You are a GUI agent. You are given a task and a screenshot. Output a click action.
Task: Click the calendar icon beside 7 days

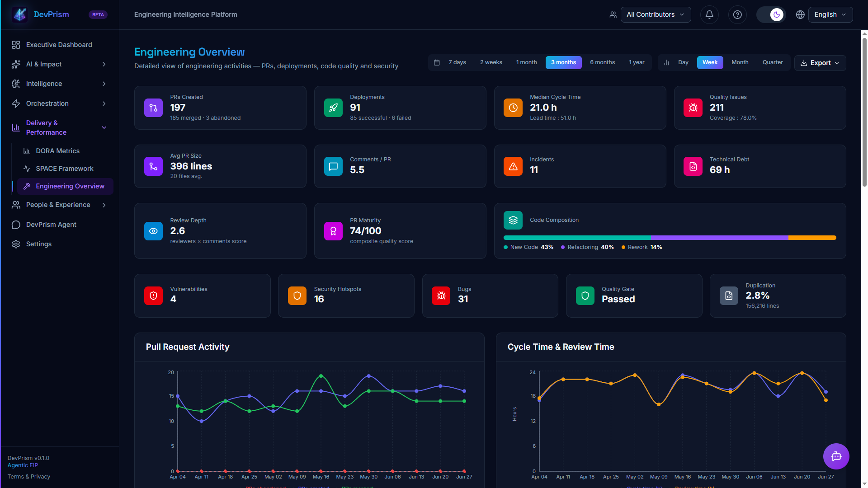pyautogui.click(x=437, y=62)
